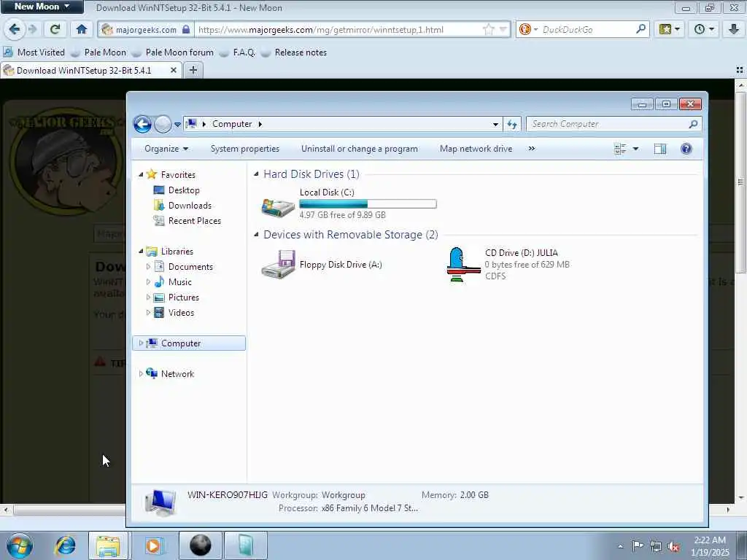Launch Windows Media Player from taskbar
This screenshot has height=560, width=747.
[153, 545]
